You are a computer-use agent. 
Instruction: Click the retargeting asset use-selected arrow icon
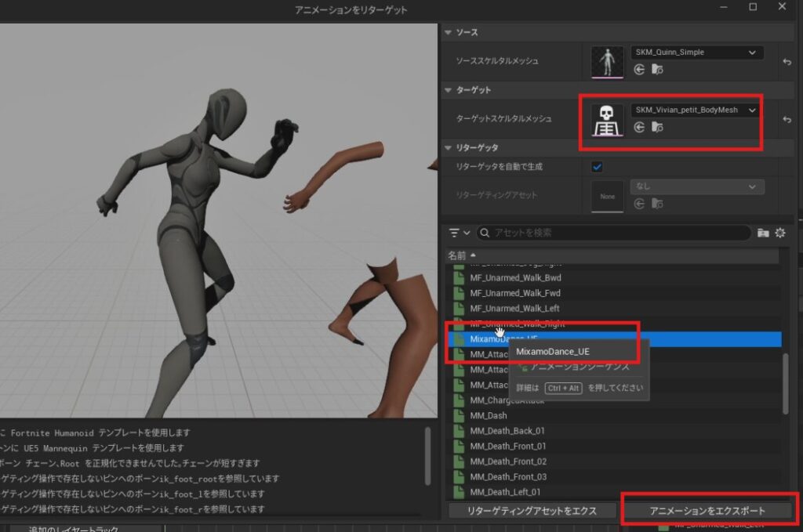tap(639, 204)
